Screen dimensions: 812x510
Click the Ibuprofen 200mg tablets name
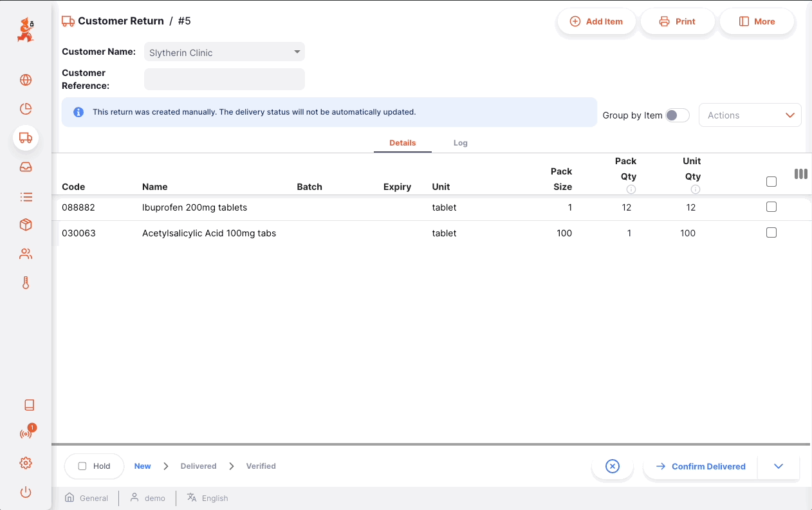pos(194,207)
